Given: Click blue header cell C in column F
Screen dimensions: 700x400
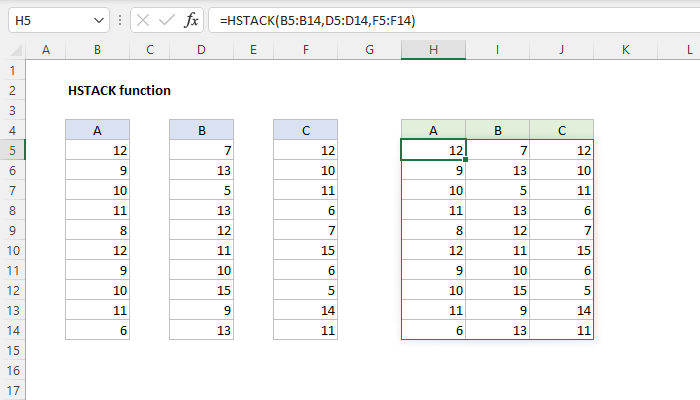Looking at the screenshot, I should tap(305, 130).
